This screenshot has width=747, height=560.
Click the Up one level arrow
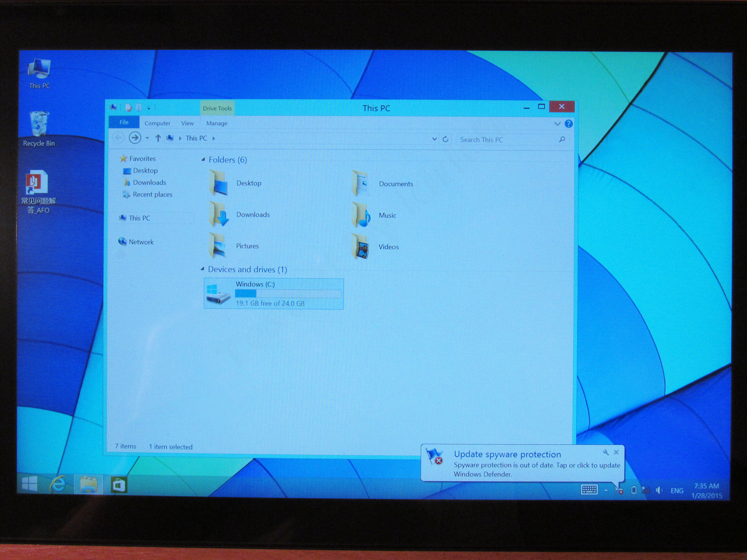coord(158,138)
